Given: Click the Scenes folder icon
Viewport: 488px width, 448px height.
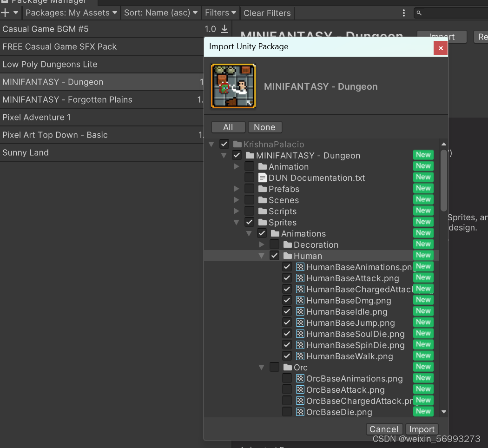Looking at the screenshot, I should tap(263, 200).
